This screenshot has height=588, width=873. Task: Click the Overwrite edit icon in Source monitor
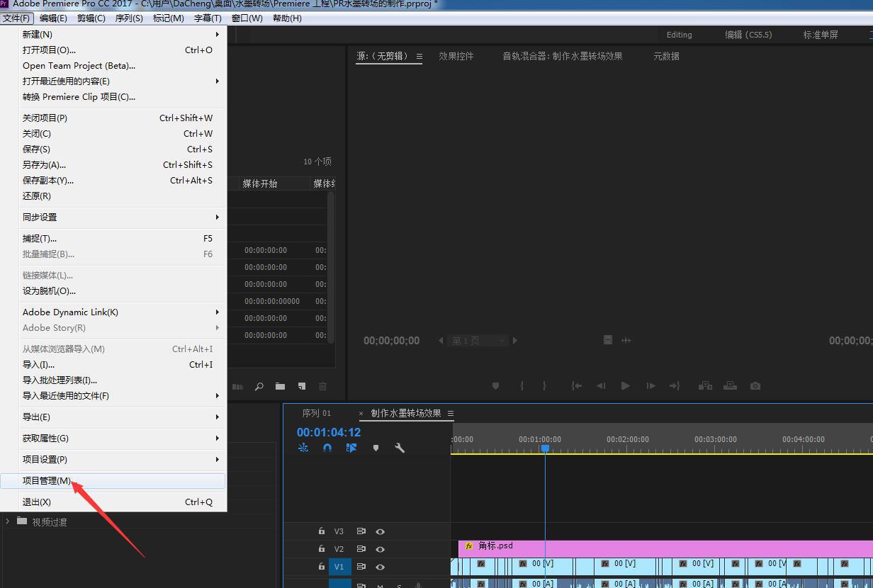730,386
